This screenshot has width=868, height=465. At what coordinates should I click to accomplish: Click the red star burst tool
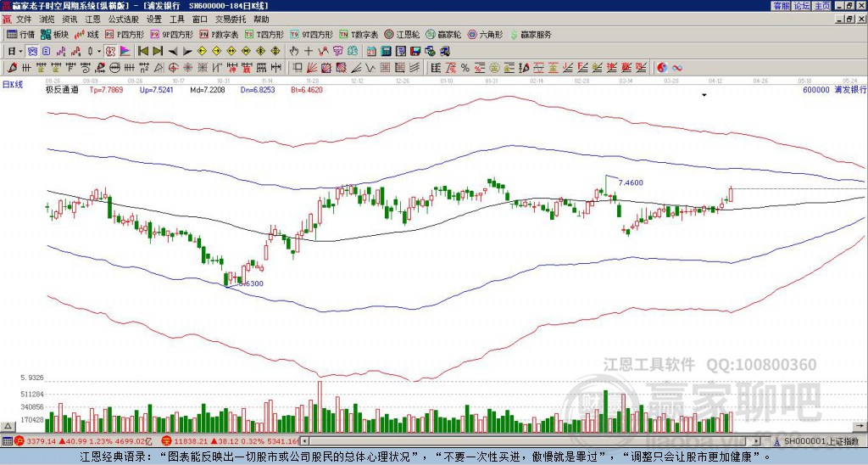187,68
